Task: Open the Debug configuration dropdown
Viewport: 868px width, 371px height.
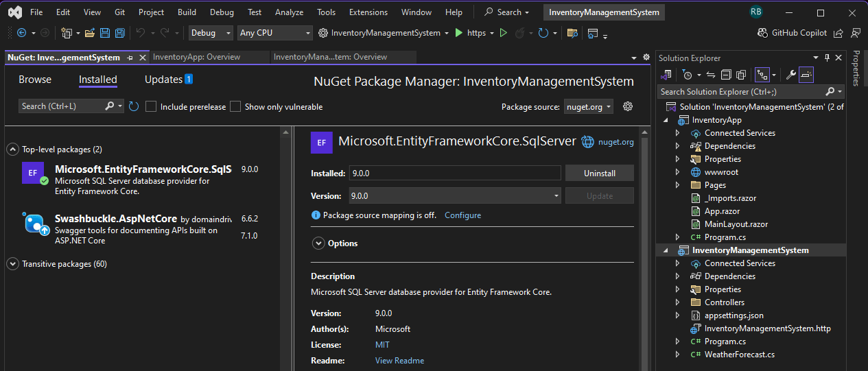Action: pyautogui.click(x=211, y=33)
